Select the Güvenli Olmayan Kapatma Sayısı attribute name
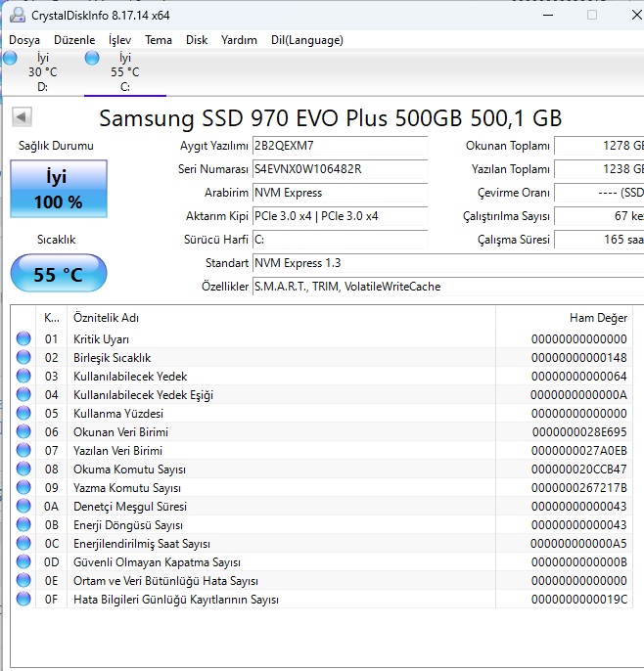 click(157, 562)
